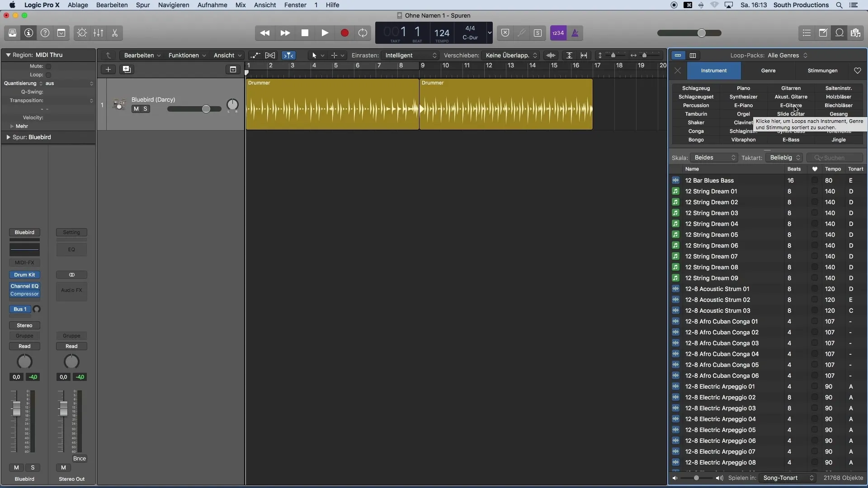Viewport: 868px width, 488px height.
Task: Open the Verschieben Keine Überlapp. dropdown
Action: pyautogui.click(x=510, y=55)
